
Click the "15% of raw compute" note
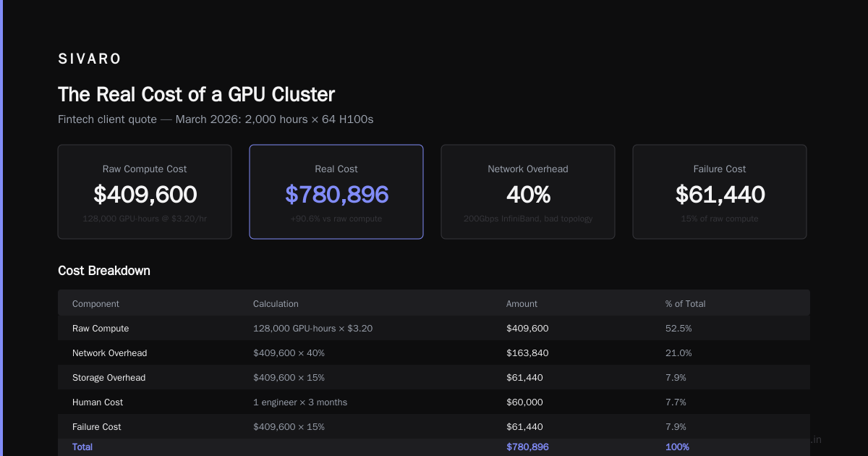[720, 219]
